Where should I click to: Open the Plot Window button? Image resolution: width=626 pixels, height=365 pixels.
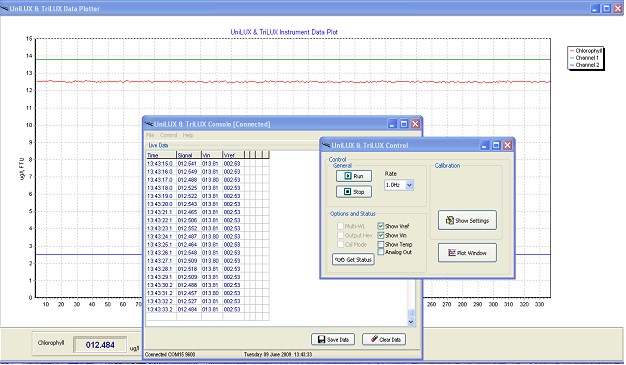pyautogui.click(x=468, y=253)
